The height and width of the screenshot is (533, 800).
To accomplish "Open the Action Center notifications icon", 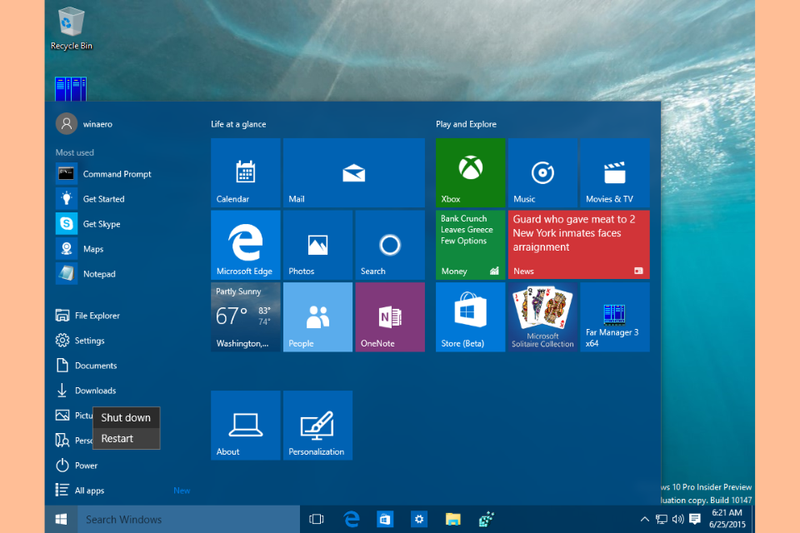I will tap(694, 519).
